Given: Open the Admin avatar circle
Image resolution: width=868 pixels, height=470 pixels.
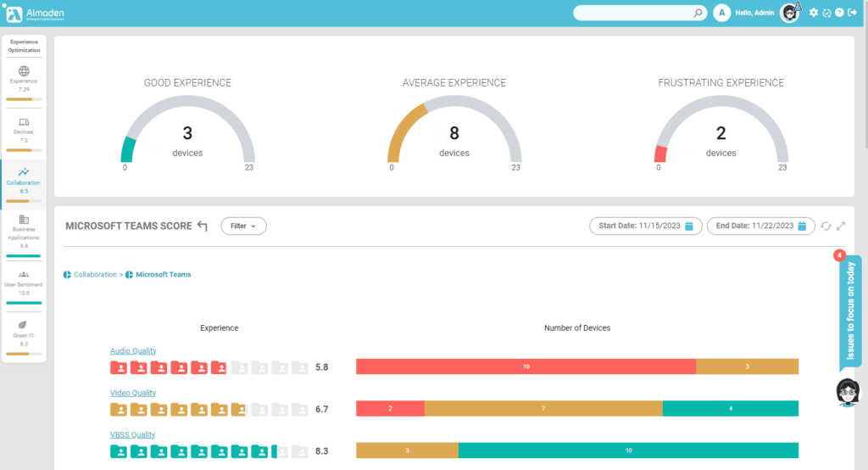Looking at the screenshot, I should tap(721, 13).
